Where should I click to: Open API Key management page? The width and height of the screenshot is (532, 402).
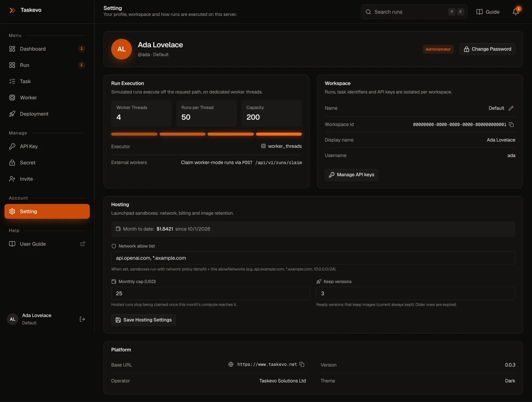click(x=47, y=146)
